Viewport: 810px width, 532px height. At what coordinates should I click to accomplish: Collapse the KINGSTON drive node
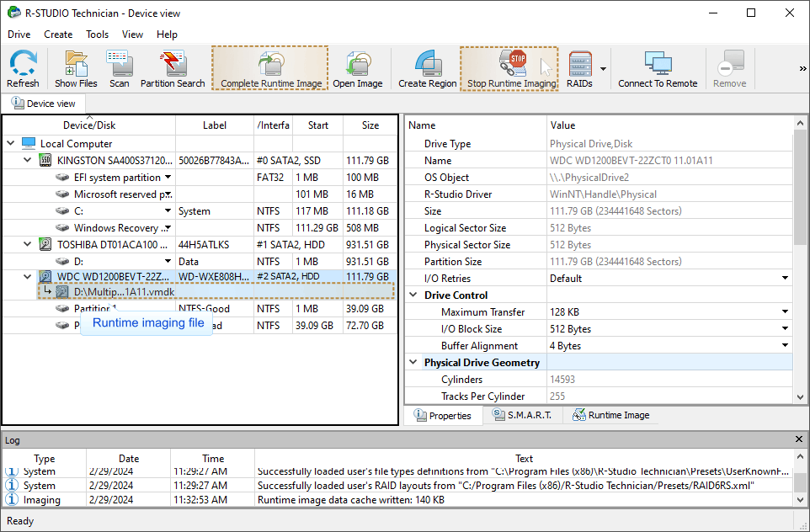pyautogui.click(x=28, y=160)
